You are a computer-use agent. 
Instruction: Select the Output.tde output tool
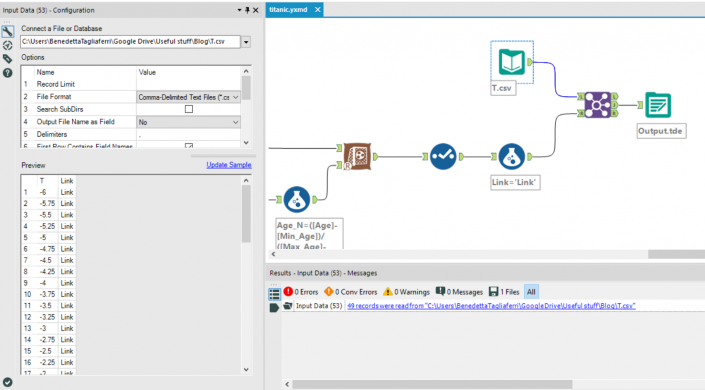coord(658,105)
